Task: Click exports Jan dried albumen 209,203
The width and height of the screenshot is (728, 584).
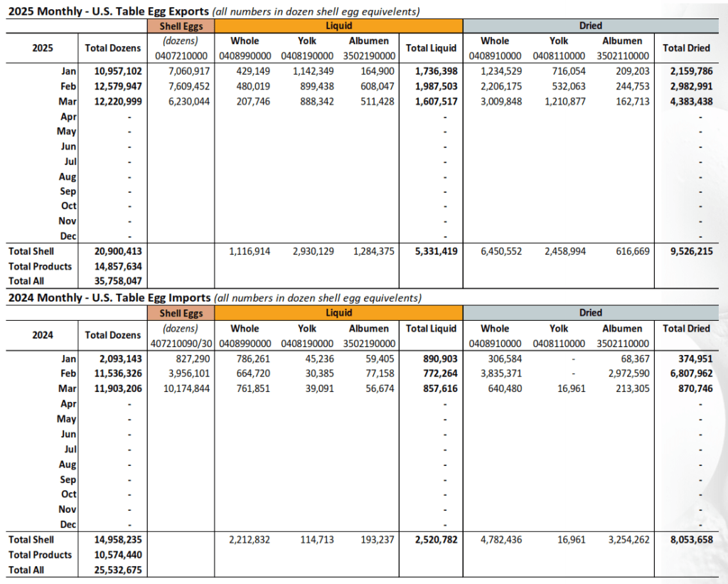Action: [633, 71]
